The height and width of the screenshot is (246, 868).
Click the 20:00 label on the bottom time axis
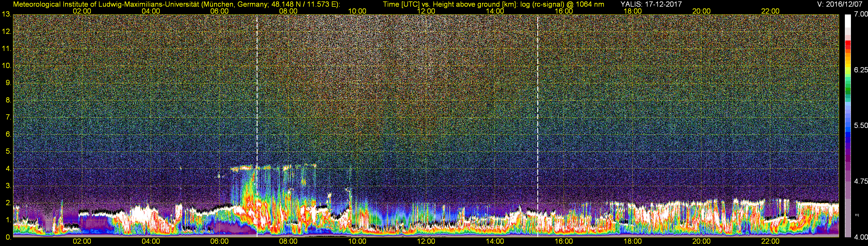[x=702, y=241]
